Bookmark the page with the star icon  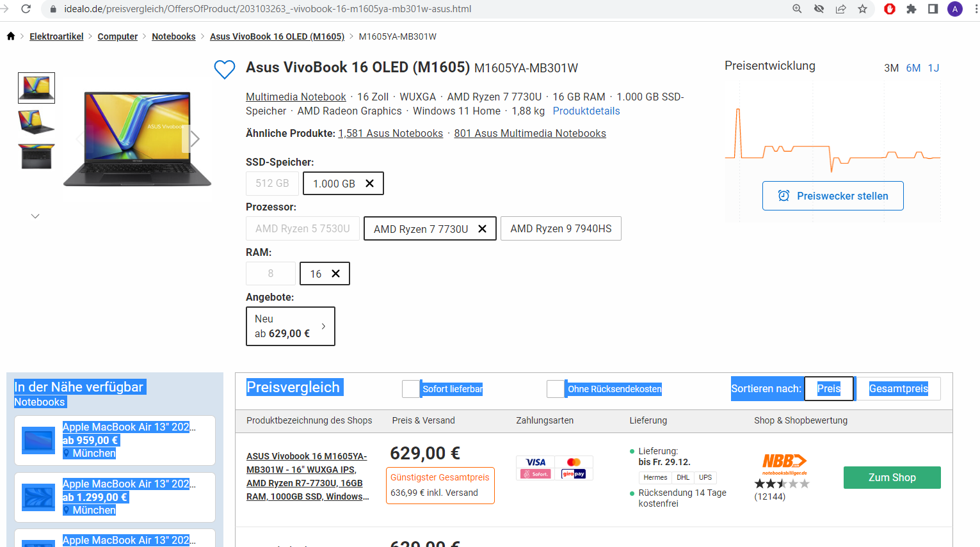tap(862, 9)
